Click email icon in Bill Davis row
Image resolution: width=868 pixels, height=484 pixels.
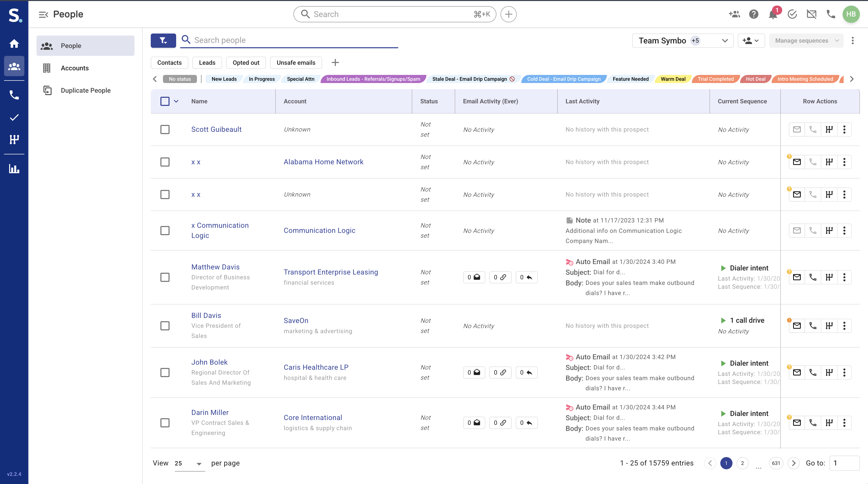pos(797,326)
